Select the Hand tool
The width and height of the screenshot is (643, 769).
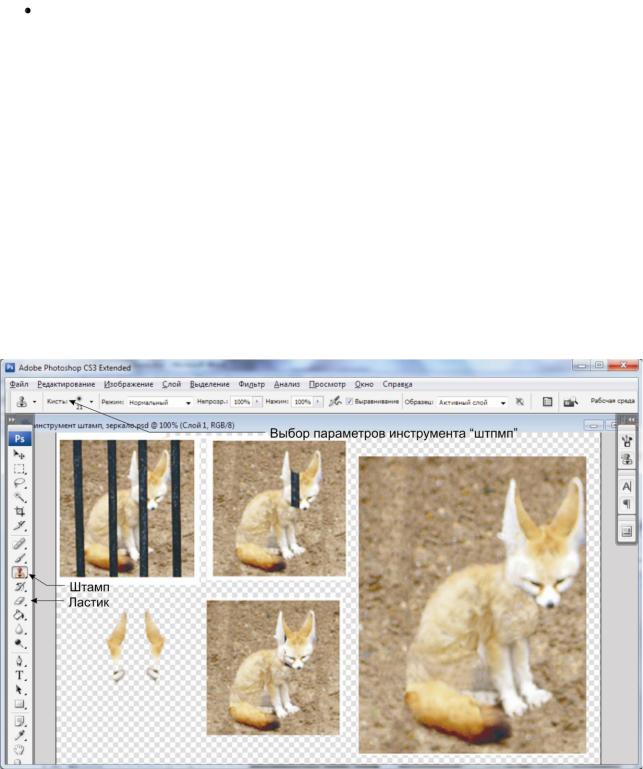(19, 750)
